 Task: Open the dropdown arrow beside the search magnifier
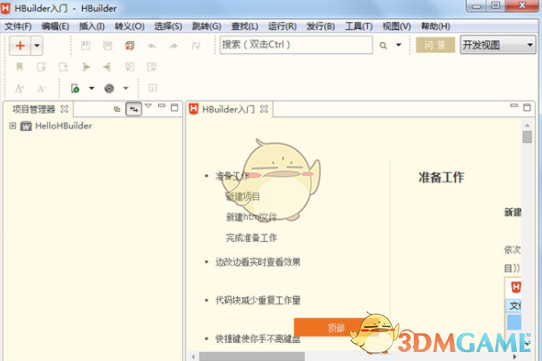(399, 45)
